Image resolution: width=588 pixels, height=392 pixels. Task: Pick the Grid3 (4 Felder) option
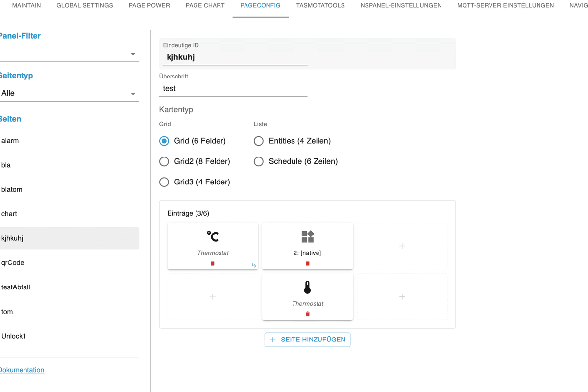(164, 182)
